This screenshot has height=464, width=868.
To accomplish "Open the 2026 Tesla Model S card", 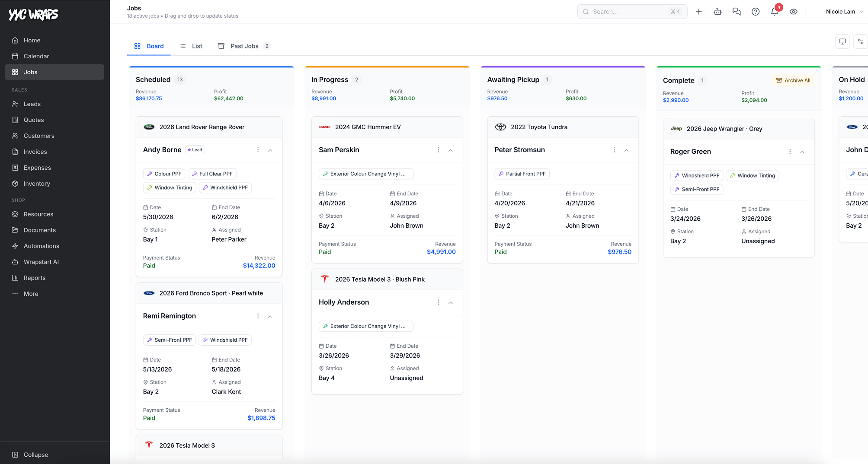I will coord(209,445).
